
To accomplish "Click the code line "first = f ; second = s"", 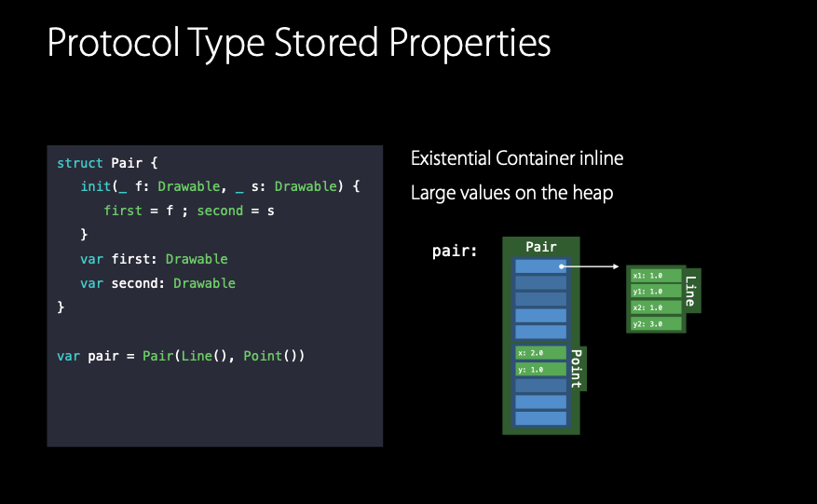I will (x=189, y=211).
